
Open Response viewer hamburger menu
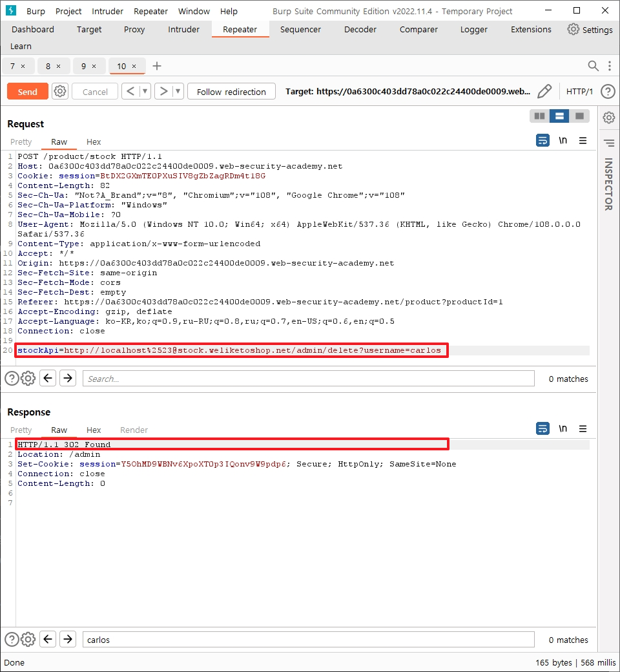(583, 428)
